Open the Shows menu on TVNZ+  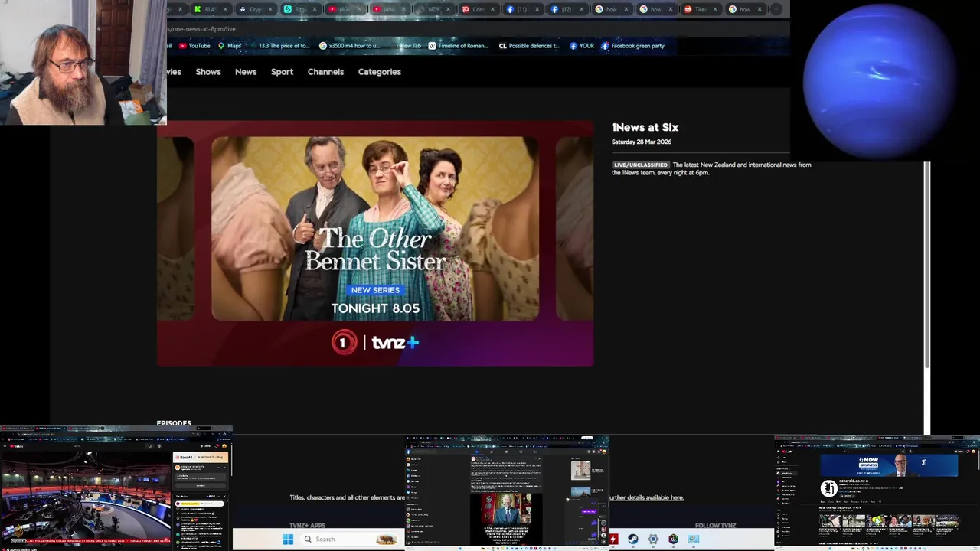(x=208, y=72)
